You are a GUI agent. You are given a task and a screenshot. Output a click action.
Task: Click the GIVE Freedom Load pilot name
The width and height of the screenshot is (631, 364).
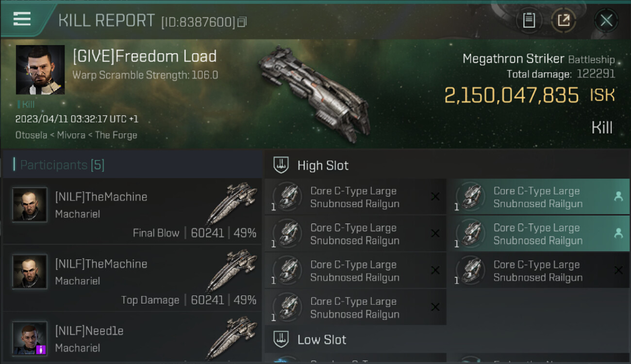[x=145, y=56]
